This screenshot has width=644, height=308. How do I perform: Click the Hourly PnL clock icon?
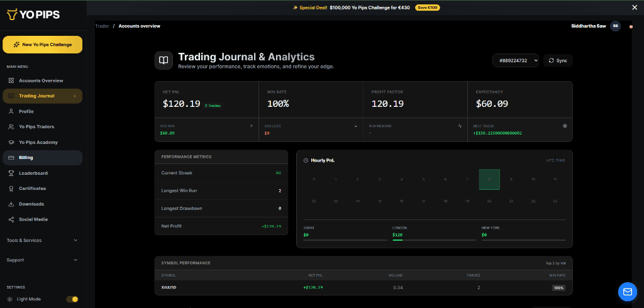click(x=306, y=160)
